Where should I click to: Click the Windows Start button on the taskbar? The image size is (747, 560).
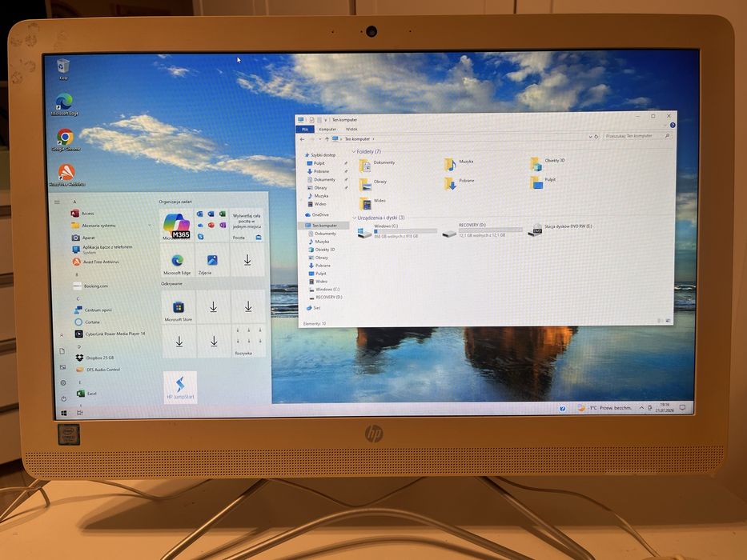coord(64,413)
